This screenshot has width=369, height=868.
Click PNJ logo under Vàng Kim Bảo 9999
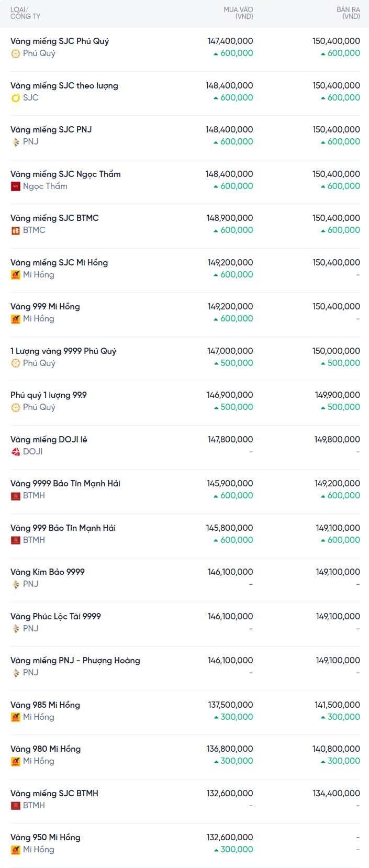[16, 584]
